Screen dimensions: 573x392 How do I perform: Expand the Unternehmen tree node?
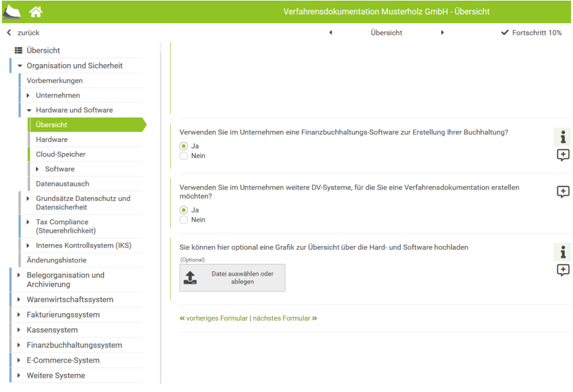[28, 96]
